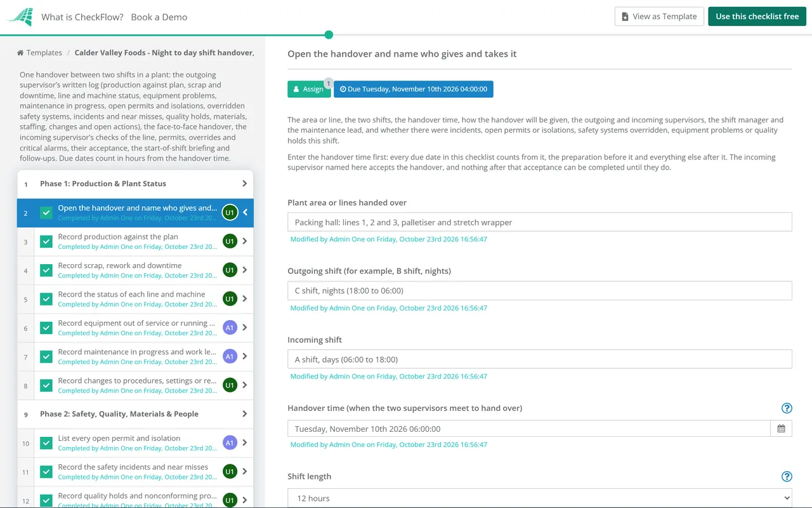Click the green progress bar handle

[x=329, y=35]
